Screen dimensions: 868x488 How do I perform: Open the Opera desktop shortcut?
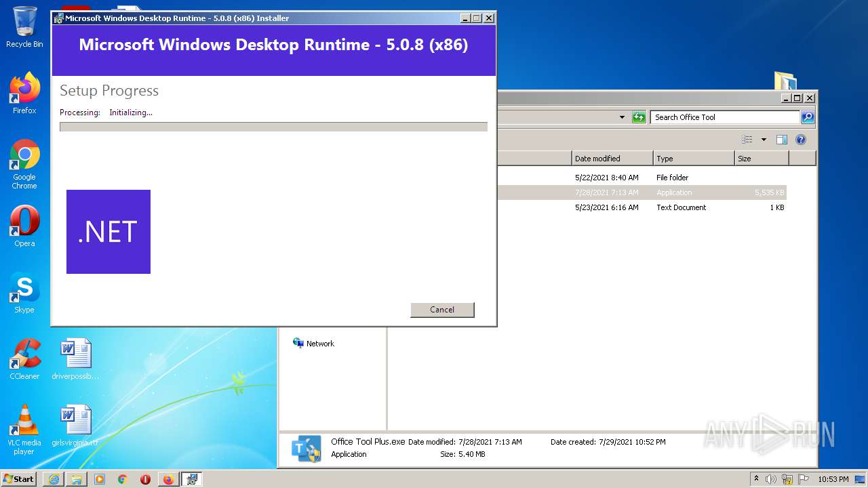pyautogui.click(x=24, y=226)
